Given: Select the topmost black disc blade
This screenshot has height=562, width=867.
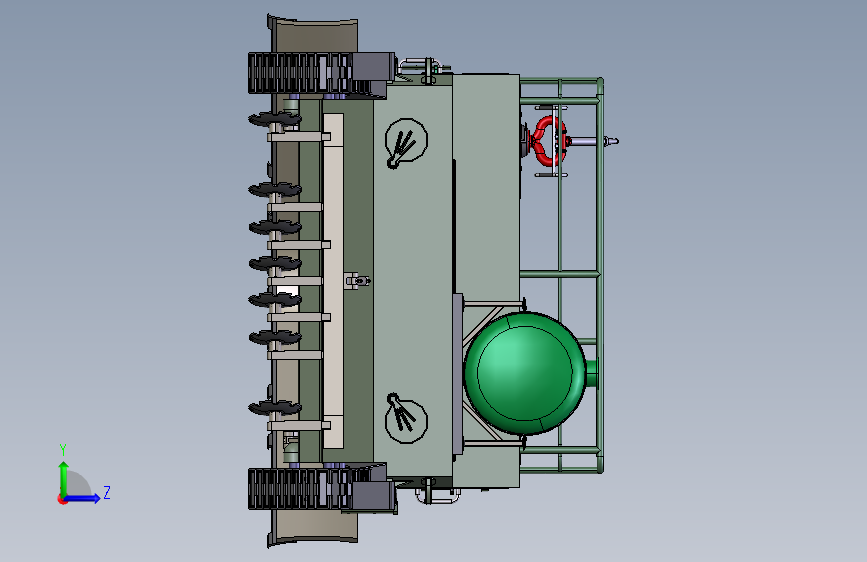Looking at the screenshot, I should pyautogui.click(x=275, y=119).
